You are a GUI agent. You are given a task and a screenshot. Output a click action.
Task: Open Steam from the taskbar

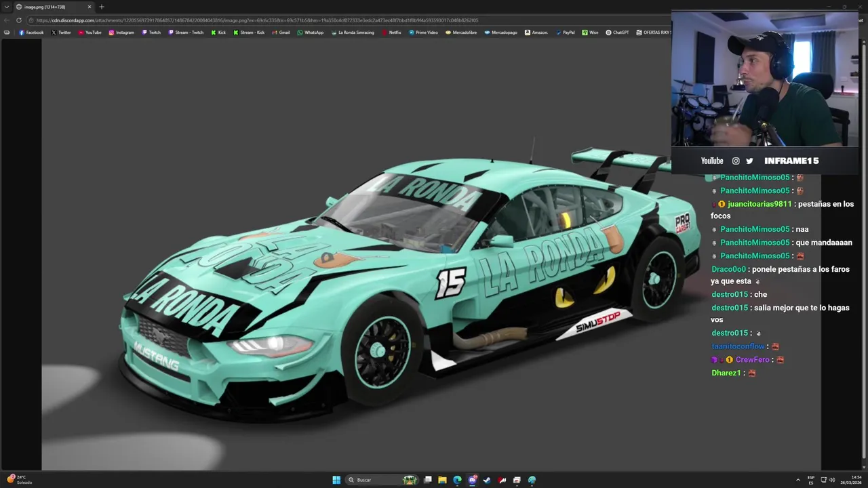(487, 480)
